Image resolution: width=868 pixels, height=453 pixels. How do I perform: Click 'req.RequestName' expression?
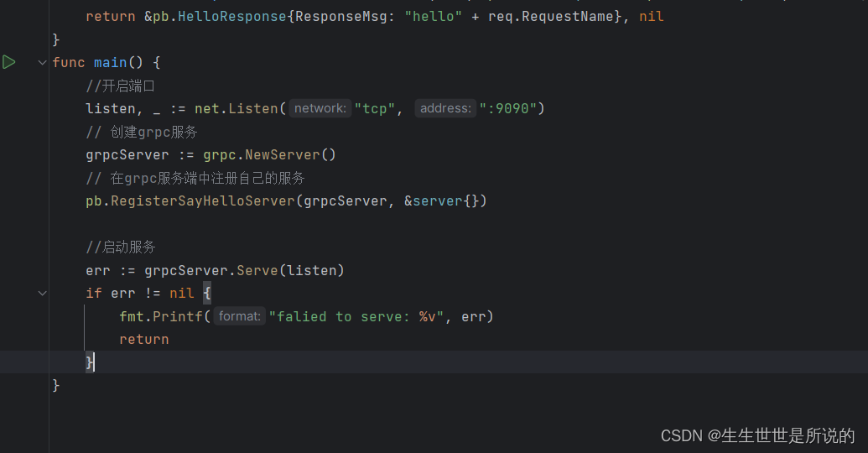click(x=551, y=17)
